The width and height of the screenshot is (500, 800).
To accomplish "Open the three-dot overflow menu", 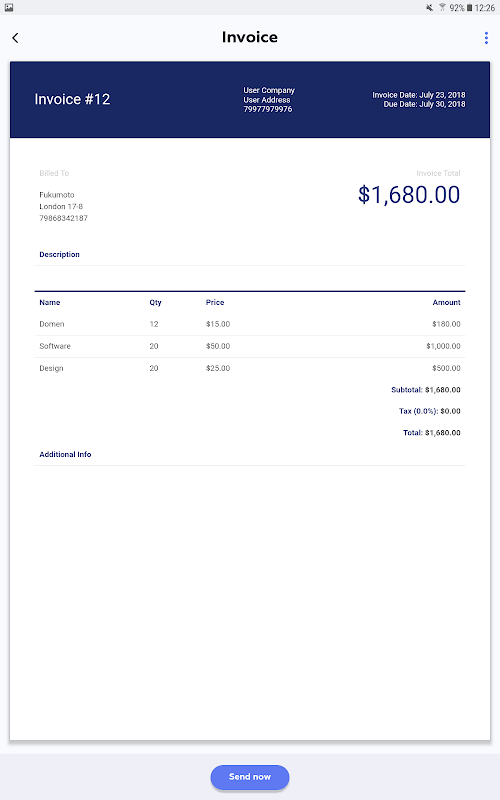I will pos(486,38).
